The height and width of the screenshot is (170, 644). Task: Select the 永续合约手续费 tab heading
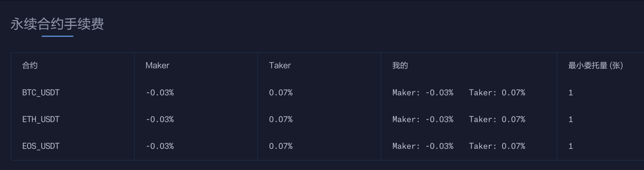[57, 24]
